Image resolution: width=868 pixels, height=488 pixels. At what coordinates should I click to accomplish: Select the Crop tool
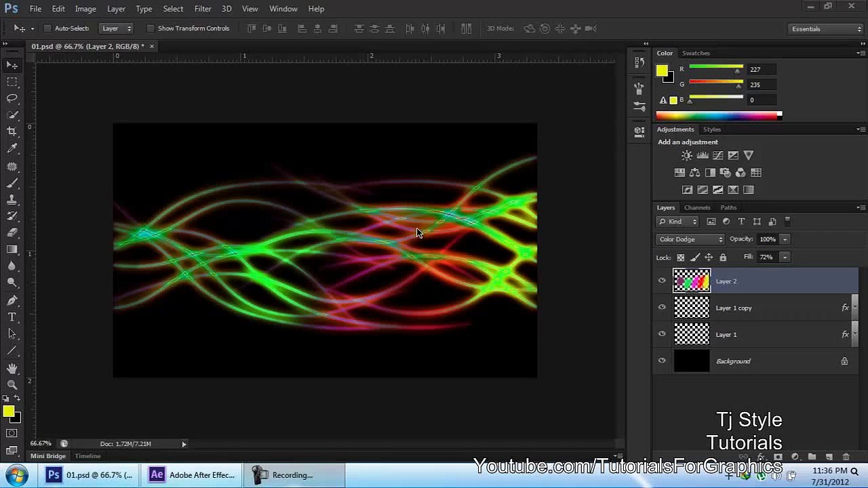pyautogui.click(x=12, y=131)
